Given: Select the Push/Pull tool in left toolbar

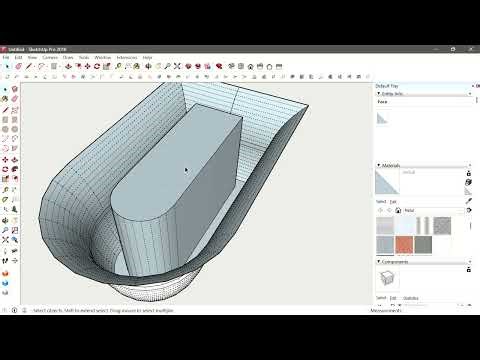Looking at the screenshot, I should tap(15, 160).
